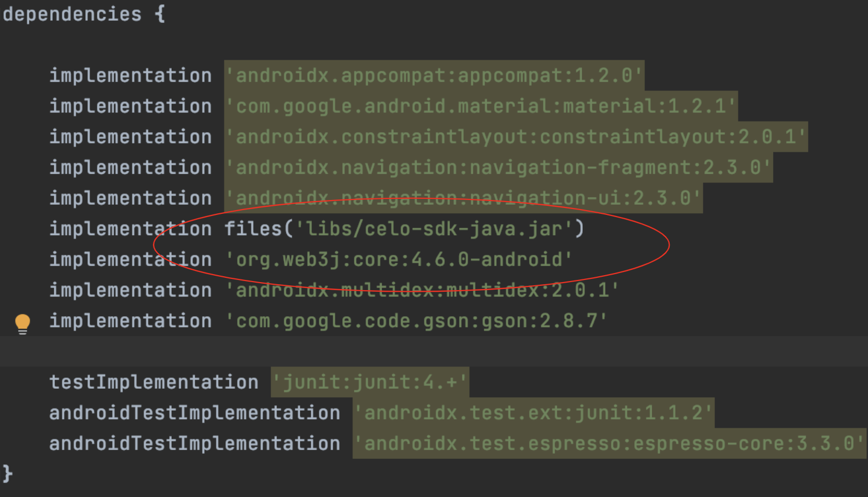Click 'org.web3j:core:4.6.0-android' string
The width and height of the screenshot is (868, 497).
[x=399, y=260]
